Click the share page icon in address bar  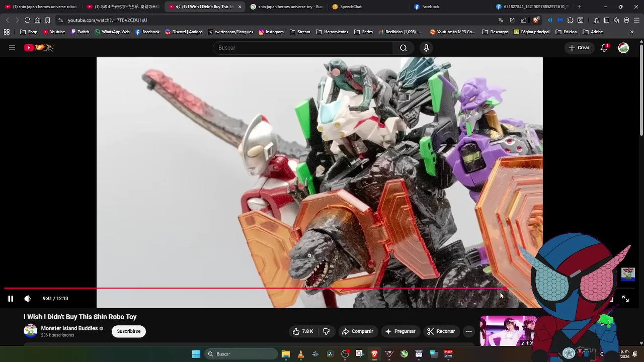523,20
